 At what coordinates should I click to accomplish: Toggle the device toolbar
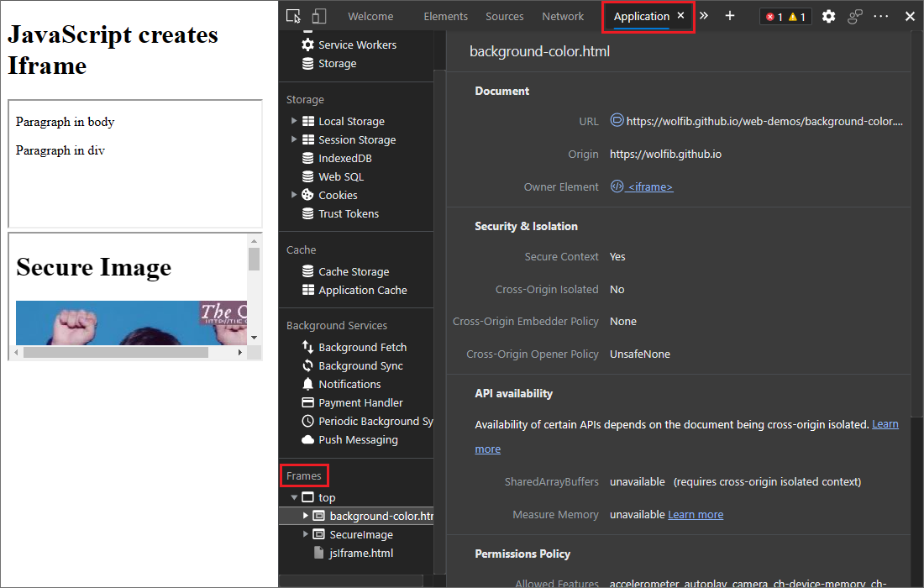point(318,16)
